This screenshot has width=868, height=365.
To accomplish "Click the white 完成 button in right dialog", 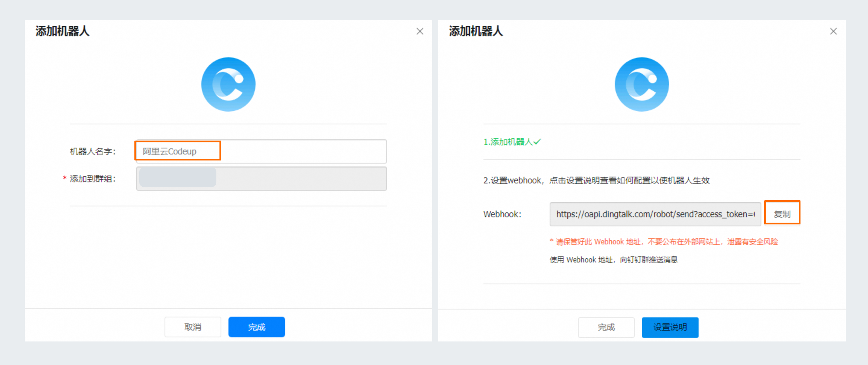I will coord(606,327).
